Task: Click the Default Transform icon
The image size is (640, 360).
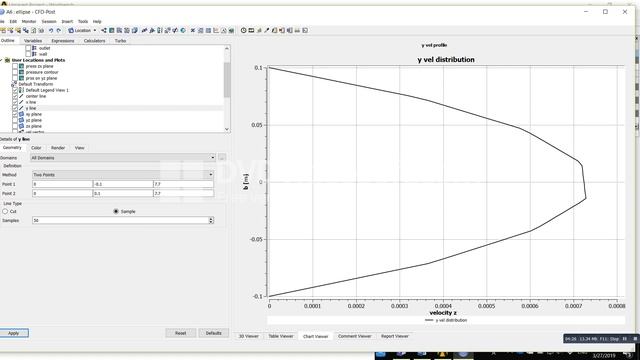Action: [x=14, y=84]
